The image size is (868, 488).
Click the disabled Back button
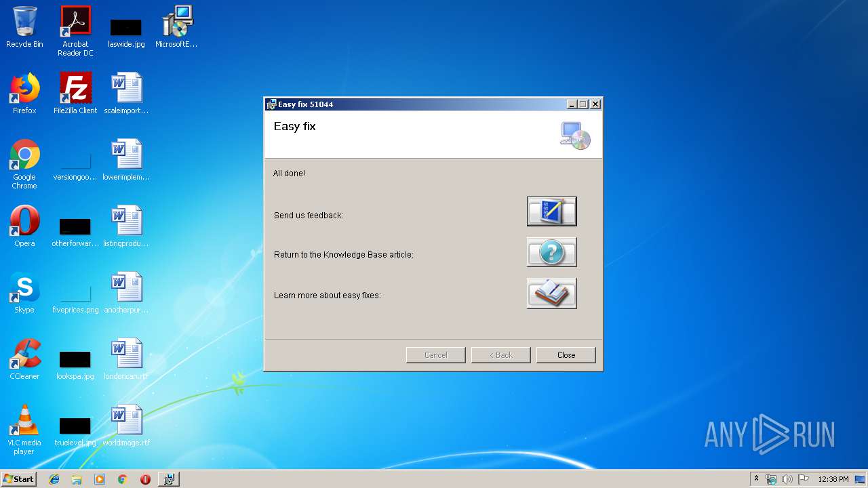tap(500, 355)
